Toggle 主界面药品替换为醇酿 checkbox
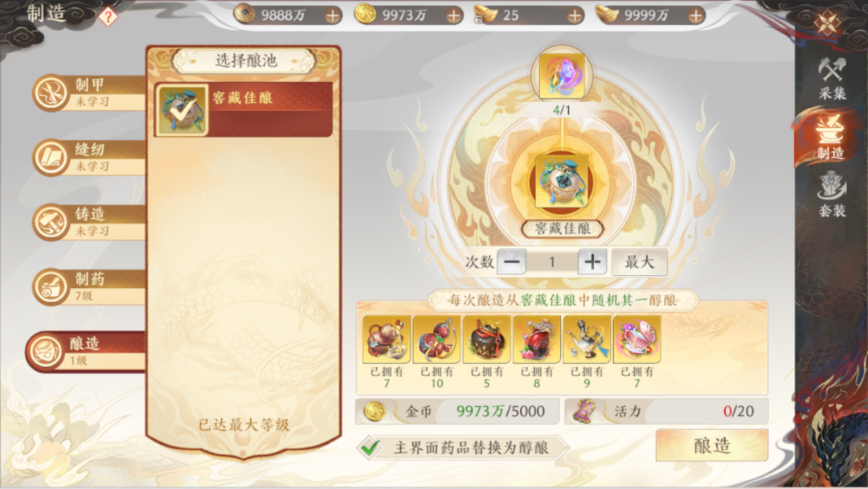The height and width of the screenshot is (489, 868). [371, 447]
